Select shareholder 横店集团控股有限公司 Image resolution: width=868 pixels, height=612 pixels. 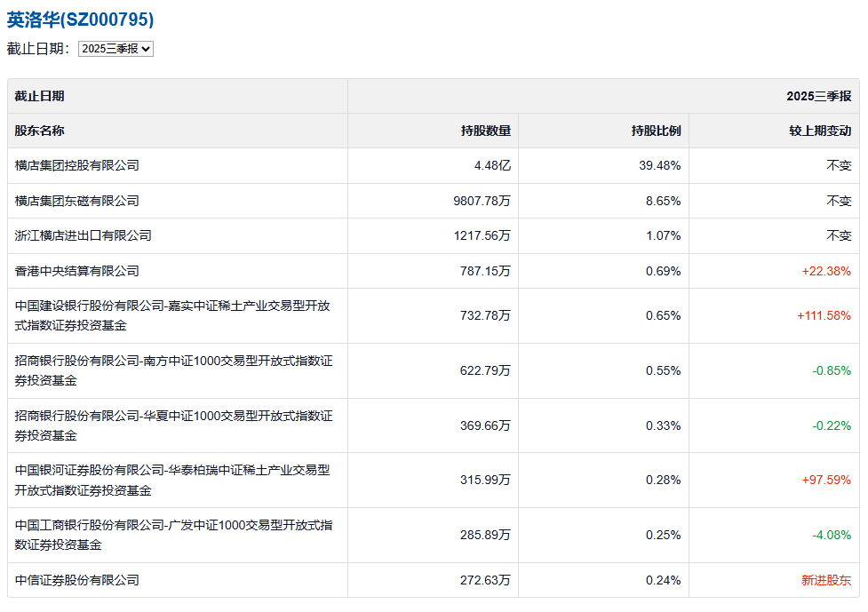click(77, 165)
